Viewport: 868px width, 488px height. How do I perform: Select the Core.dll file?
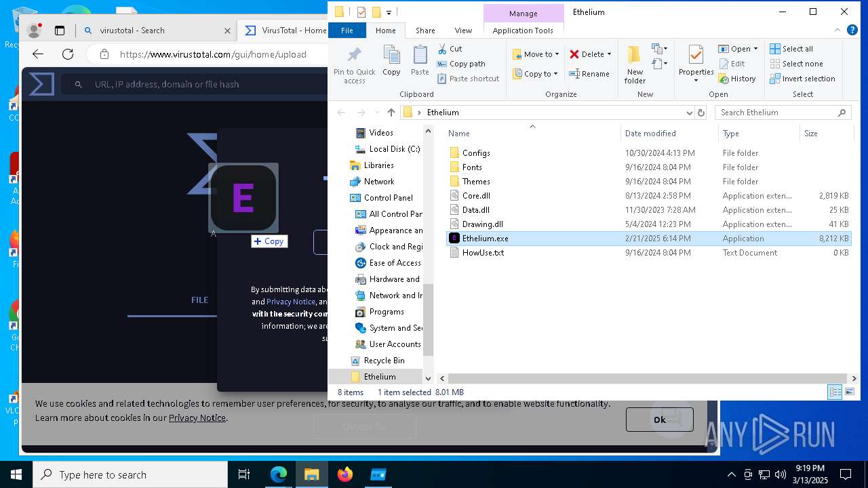476,196
